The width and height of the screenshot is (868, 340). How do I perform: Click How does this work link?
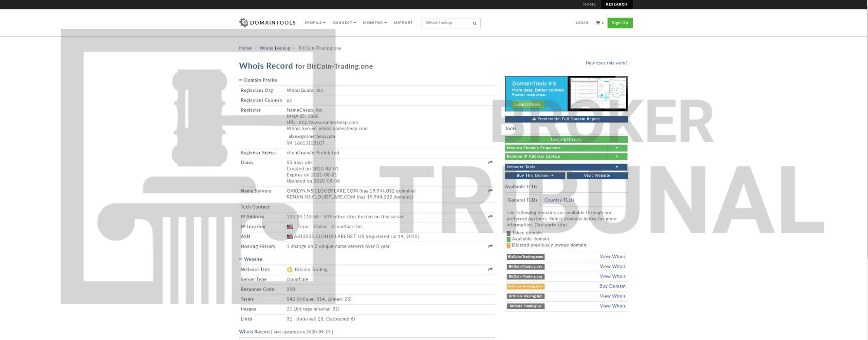(x=606, y=63)
